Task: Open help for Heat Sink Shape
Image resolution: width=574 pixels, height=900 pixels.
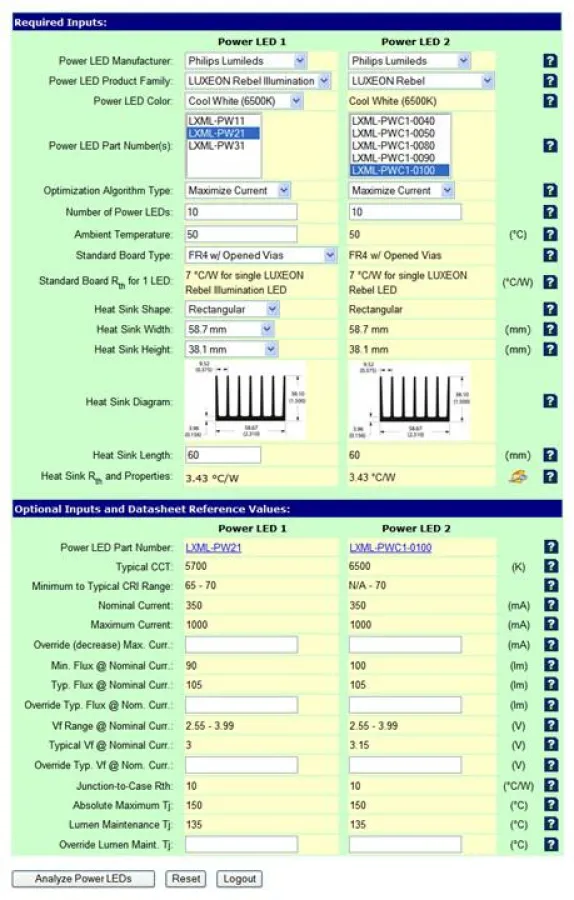Action: click(550, 309)
